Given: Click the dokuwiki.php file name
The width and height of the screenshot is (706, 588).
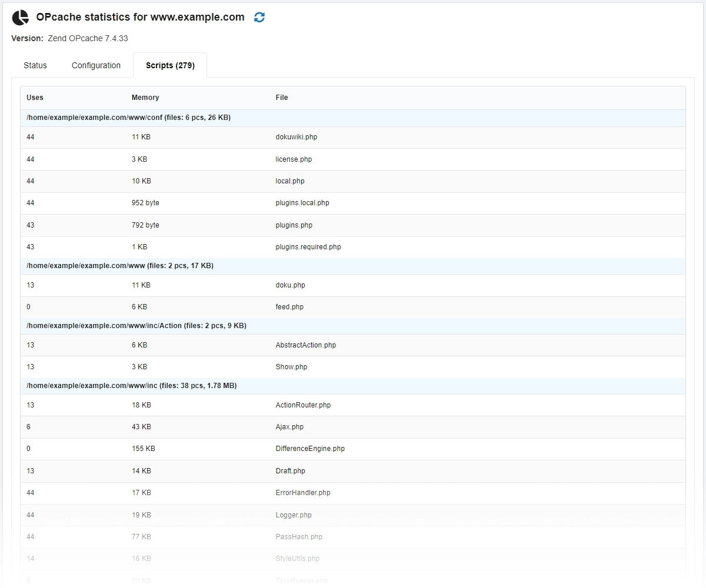Looking at the screenshot, I should 297,137.
